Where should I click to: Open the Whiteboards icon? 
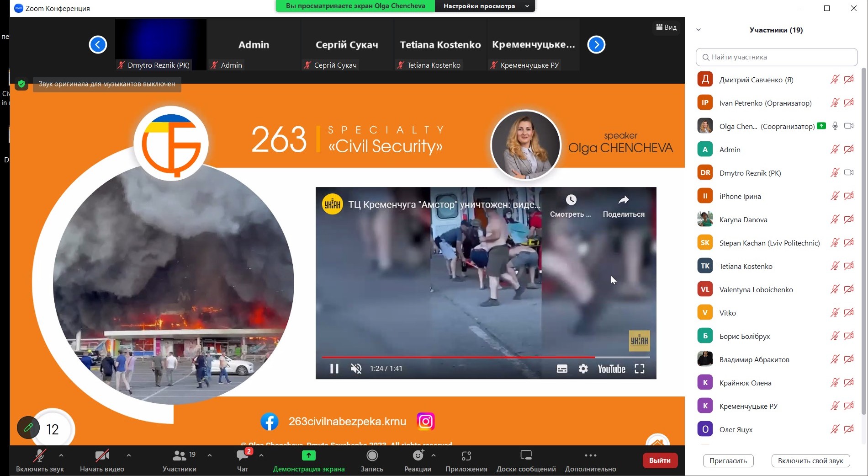[x=526, y=455]
